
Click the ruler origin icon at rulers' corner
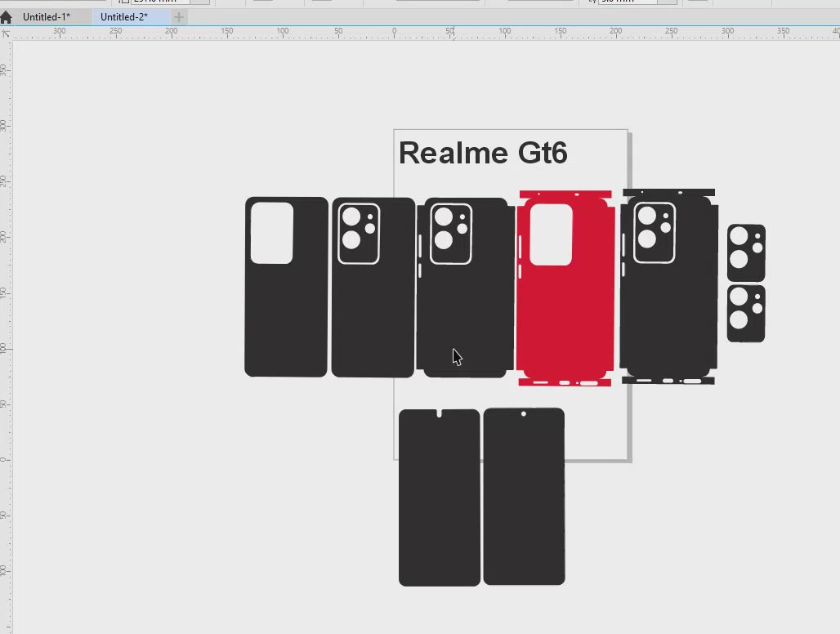[x=7, y=33]
